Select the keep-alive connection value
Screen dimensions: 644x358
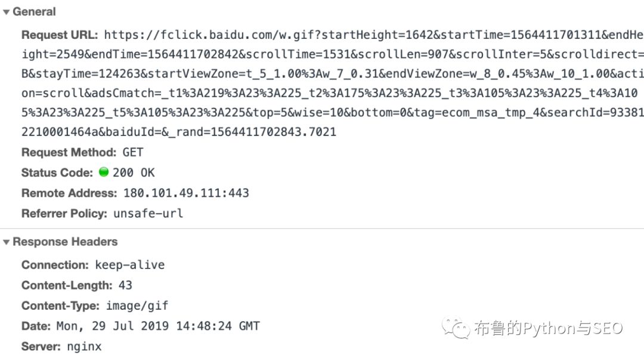click(130, 265)
